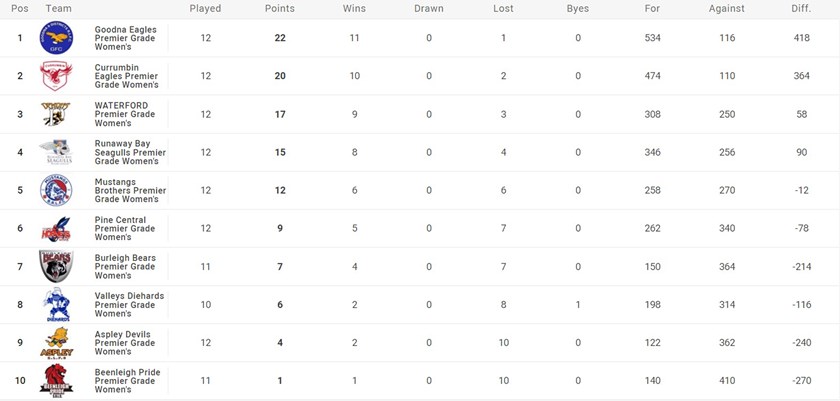The image size is (840, 401).
Task: Select WATERFORD Premier Grade Women's team name
Action: click(125, 115)
